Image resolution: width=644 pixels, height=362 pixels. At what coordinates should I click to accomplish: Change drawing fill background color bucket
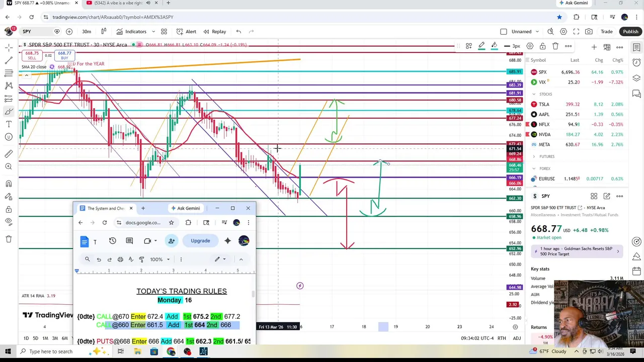494,46
